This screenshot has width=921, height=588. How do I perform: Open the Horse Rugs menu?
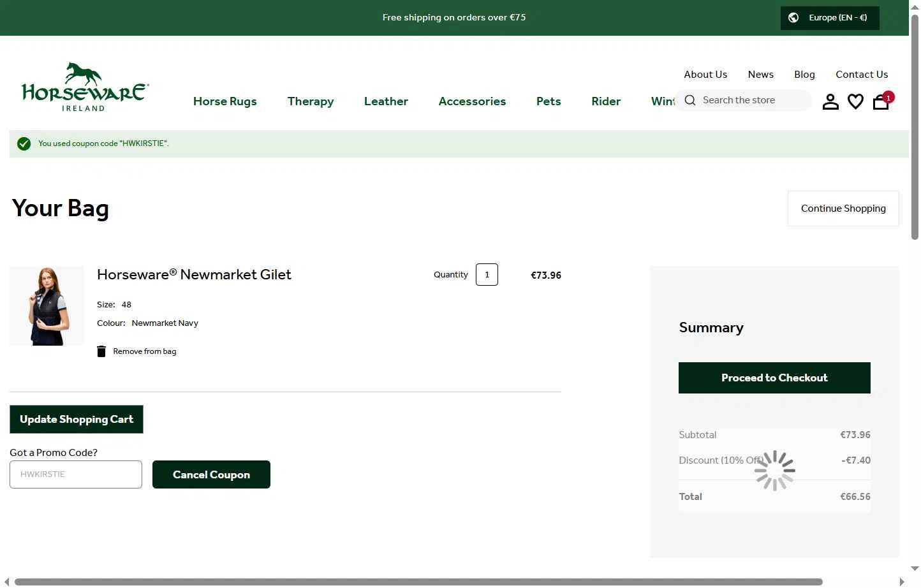tap(225, 101)
